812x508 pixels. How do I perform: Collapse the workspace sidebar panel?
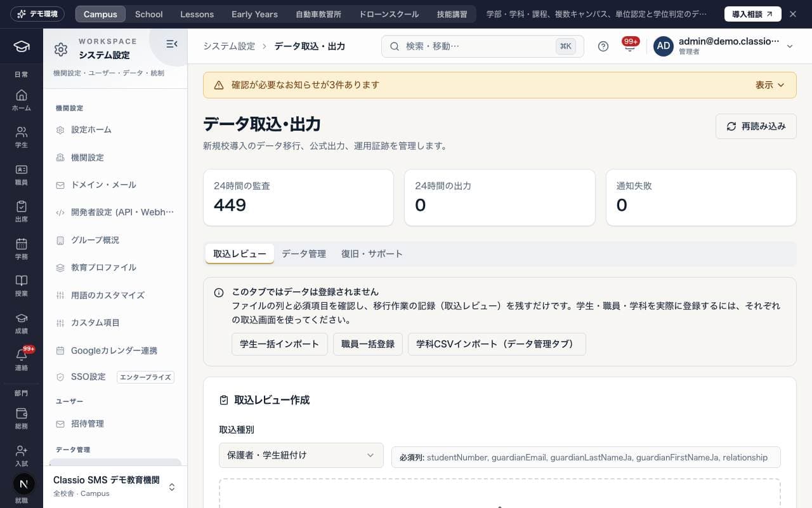point(171,44)
